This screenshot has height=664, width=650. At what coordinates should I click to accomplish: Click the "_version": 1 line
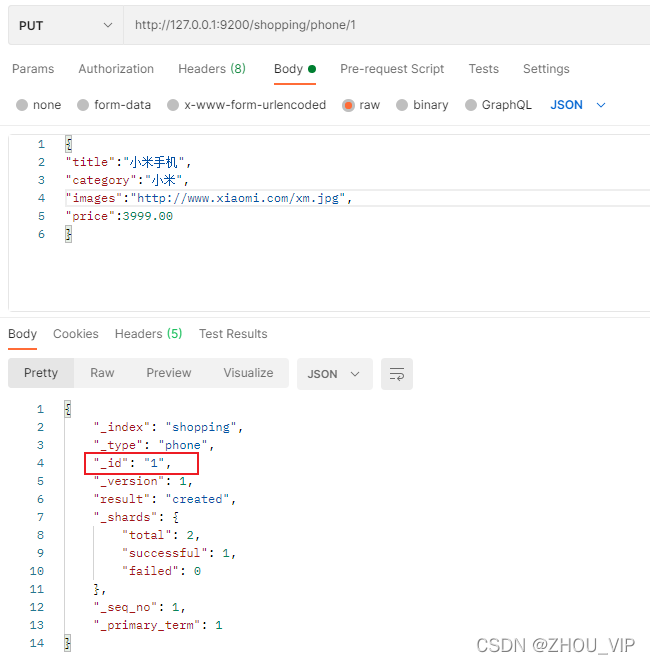coord(143,481)
